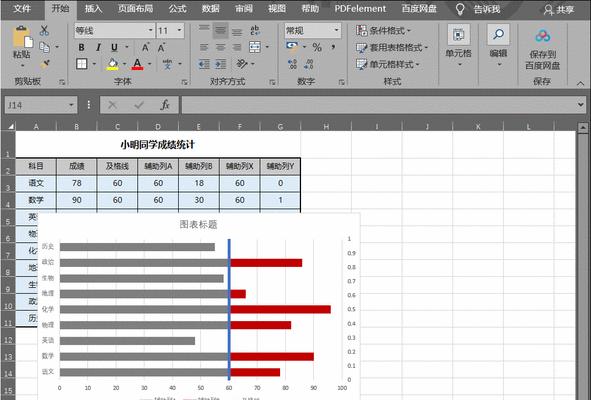Click Save to Baidu Netdisk icon

542,37
